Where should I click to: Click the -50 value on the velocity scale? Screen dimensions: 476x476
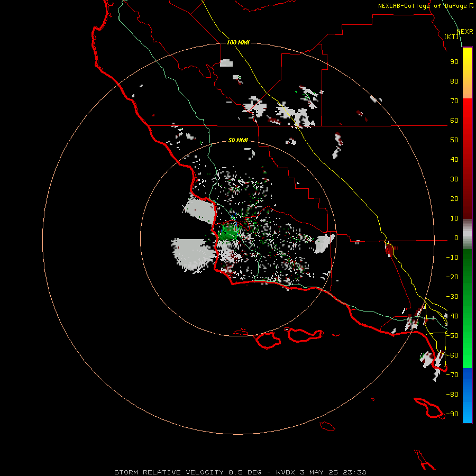click(452, 336)
